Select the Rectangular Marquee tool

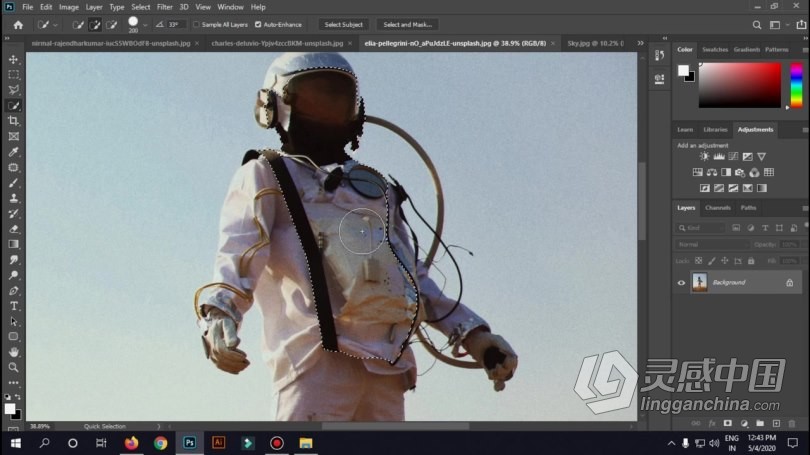(14, 75)
